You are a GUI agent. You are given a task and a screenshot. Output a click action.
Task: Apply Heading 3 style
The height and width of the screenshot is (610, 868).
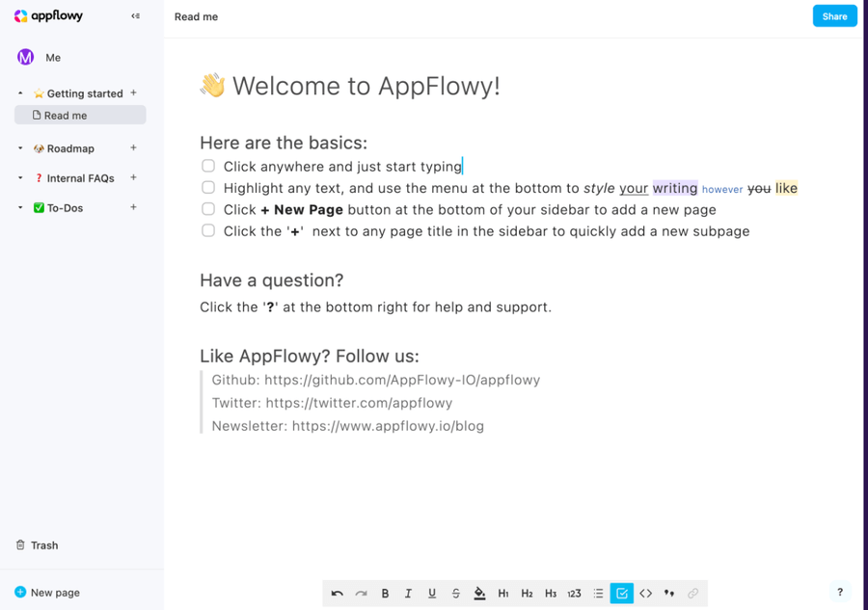pos(551,594)
